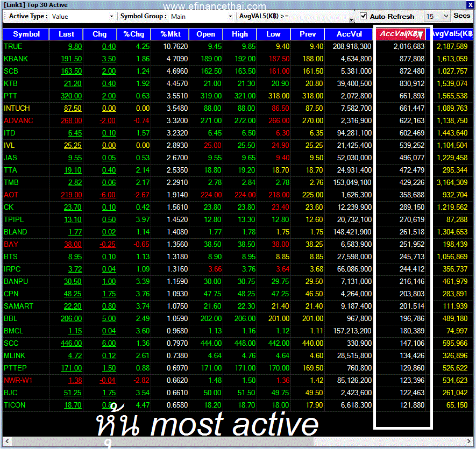Select the SAMART symbol
This screenshot has width=476, height=449.
18,306
